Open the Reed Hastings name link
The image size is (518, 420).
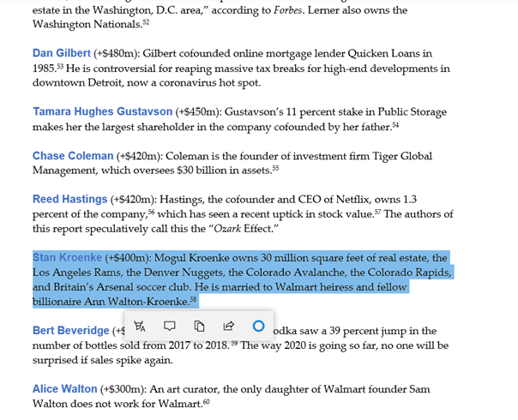point(70,200)
